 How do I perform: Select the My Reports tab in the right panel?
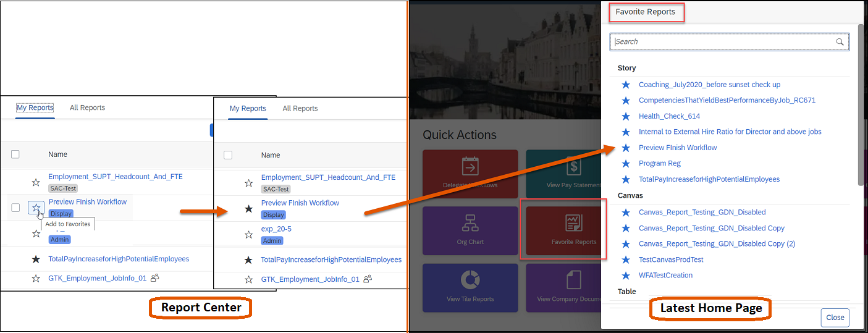click(x=248, y=108)
